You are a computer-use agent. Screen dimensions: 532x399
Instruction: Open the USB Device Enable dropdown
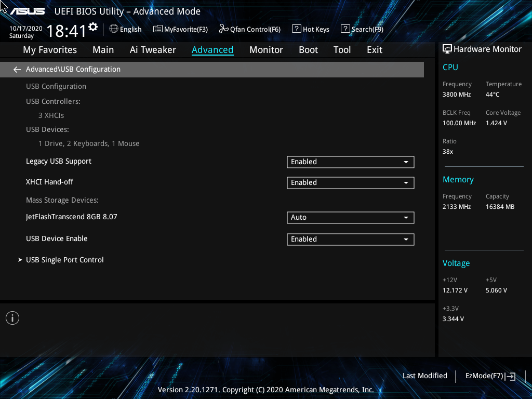351,239
